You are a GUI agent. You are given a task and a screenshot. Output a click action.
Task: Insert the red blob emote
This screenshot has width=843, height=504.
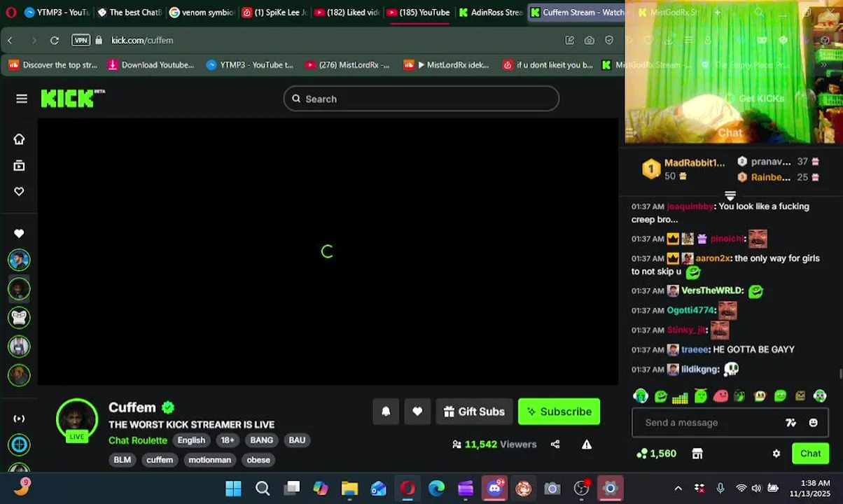coord(720,397)
